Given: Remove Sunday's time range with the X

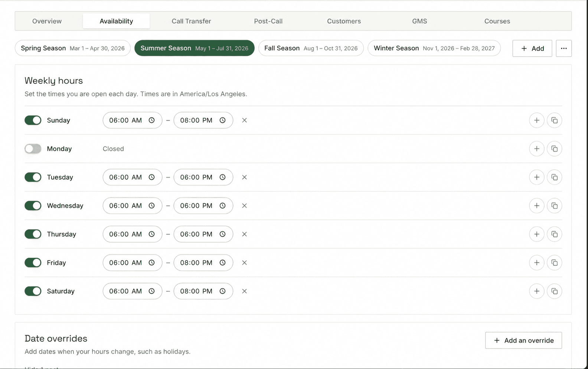Looking at the screenshot, I should click(x=244, y=120).
